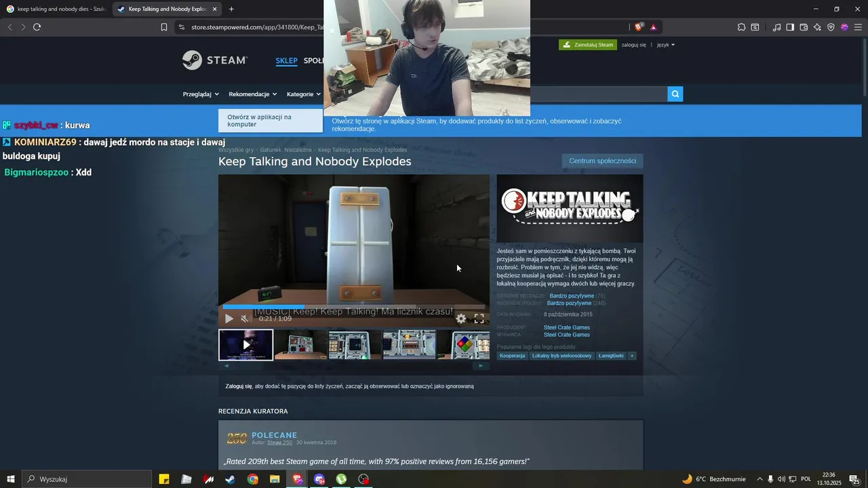This screenshot has width=868, height=488.
Task: Open Chrome from the taskbar
Action: point(253,479)
